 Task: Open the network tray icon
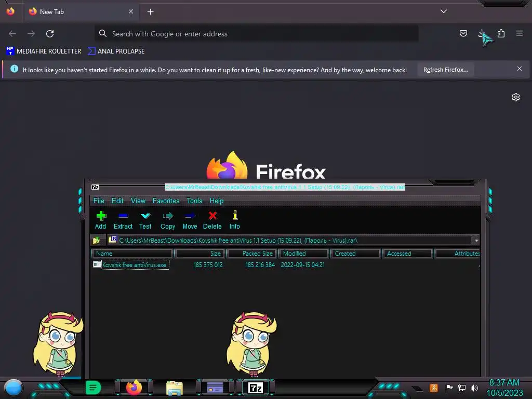click(462, 388)
